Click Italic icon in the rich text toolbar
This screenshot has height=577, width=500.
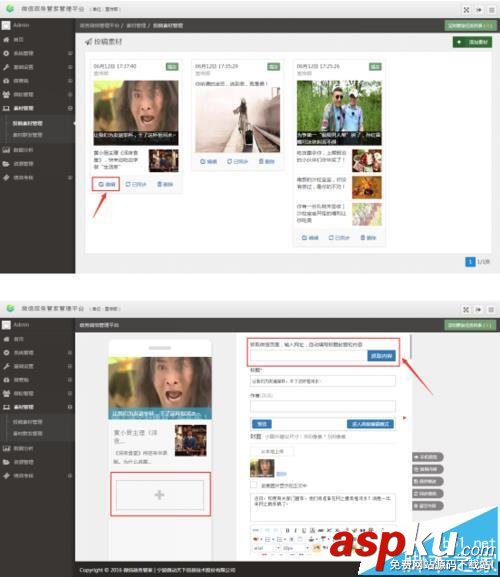click(295, 530)
